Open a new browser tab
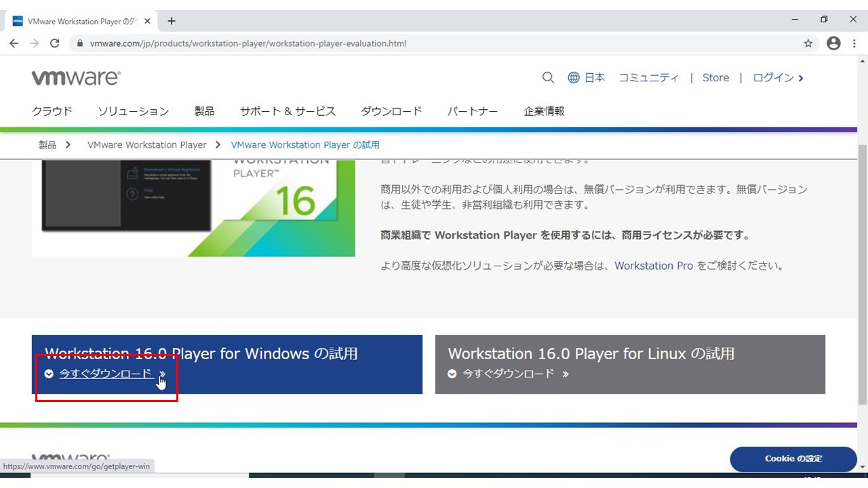Screen dimensions: 868x488 (172, 21)
